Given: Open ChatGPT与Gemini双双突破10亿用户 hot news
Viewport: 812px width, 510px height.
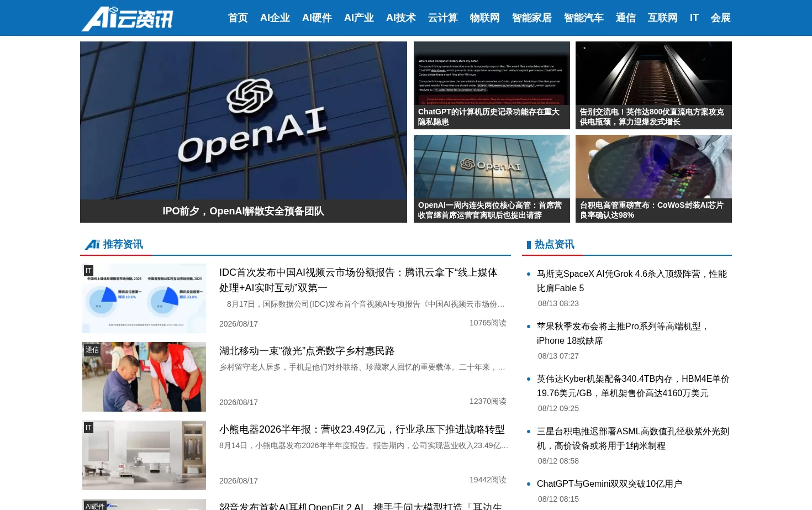Looking at the screenshot, I should pos(609,483).
